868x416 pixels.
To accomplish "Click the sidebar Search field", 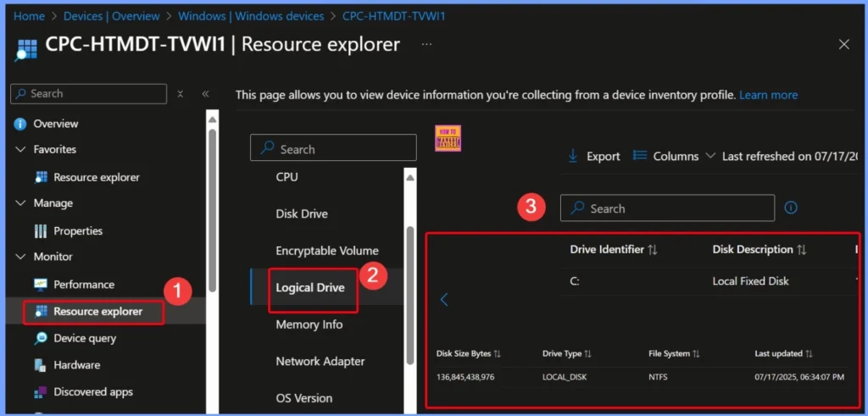I will [x=88, y=94].
